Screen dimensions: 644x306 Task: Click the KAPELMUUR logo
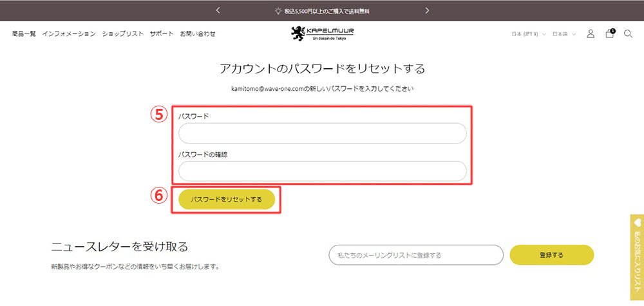pyautogui.click(x=322, y=33)
